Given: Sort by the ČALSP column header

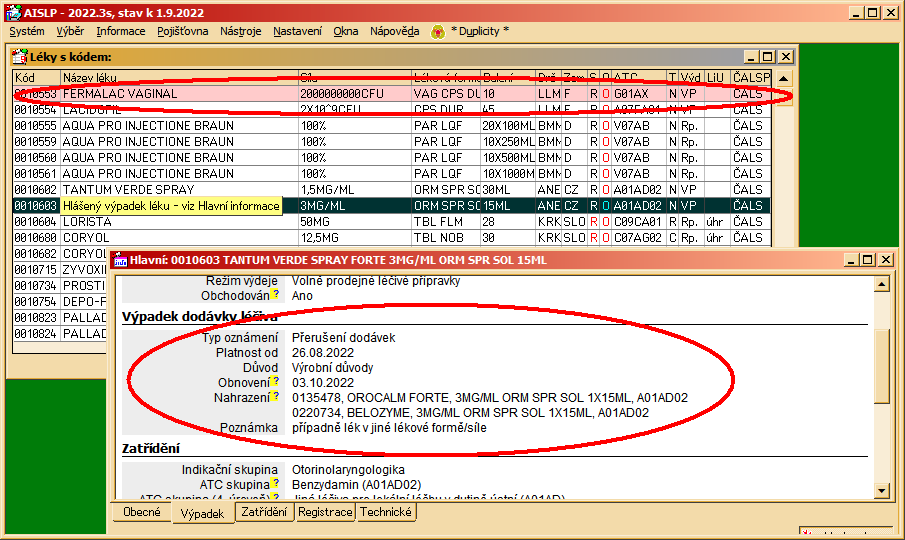Looking at the screenshot, I should (751, 77).
